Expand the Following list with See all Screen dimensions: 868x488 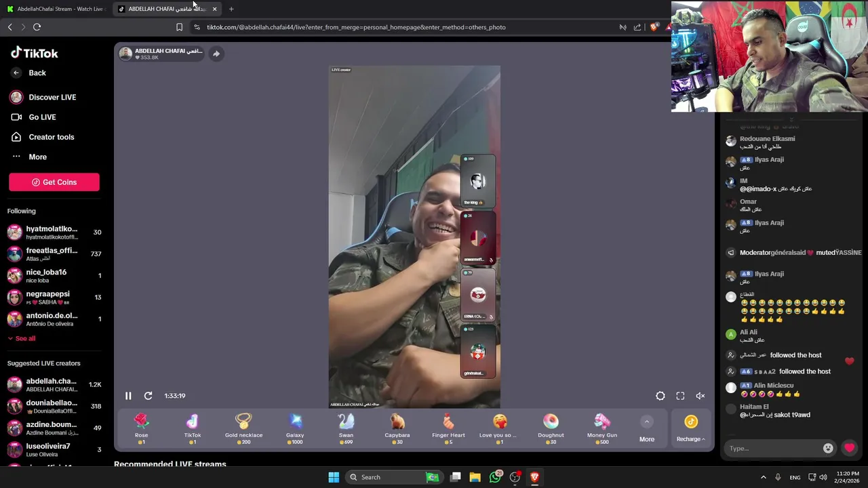pos(22,338)
